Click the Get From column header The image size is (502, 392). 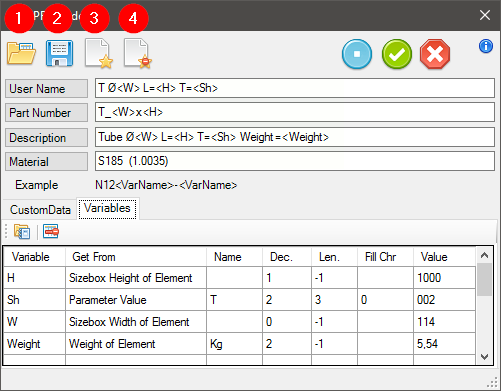(136, 257)
